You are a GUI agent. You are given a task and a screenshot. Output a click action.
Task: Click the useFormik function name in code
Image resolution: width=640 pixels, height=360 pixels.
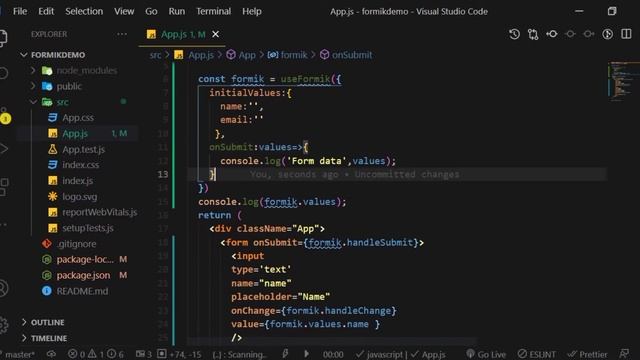[x=305, y=79]
